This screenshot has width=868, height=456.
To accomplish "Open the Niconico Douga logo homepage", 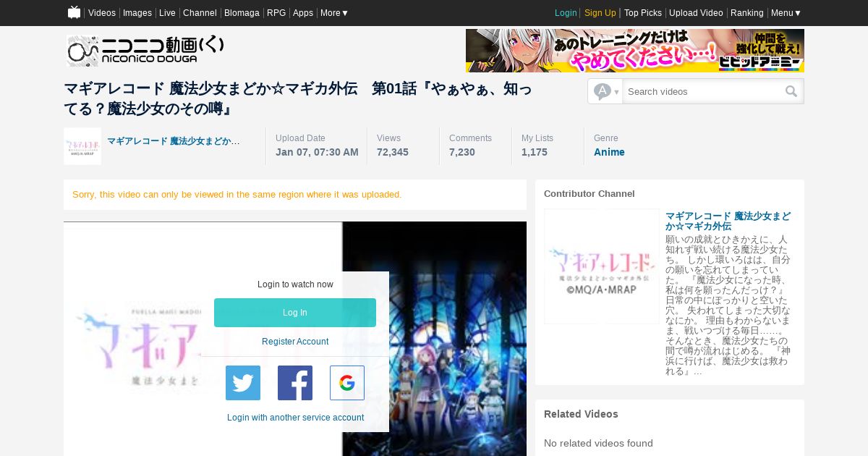I will click(x=145, y=50).
